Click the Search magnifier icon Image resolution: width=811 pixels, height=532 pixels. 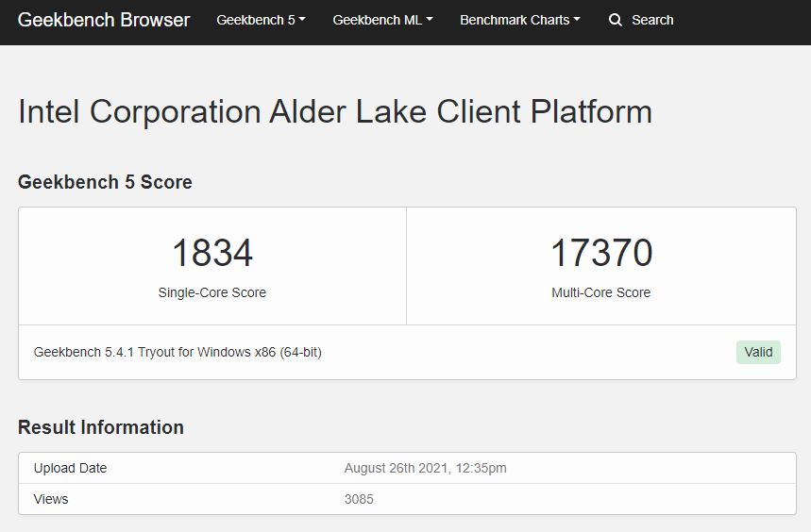coord(615,20)
